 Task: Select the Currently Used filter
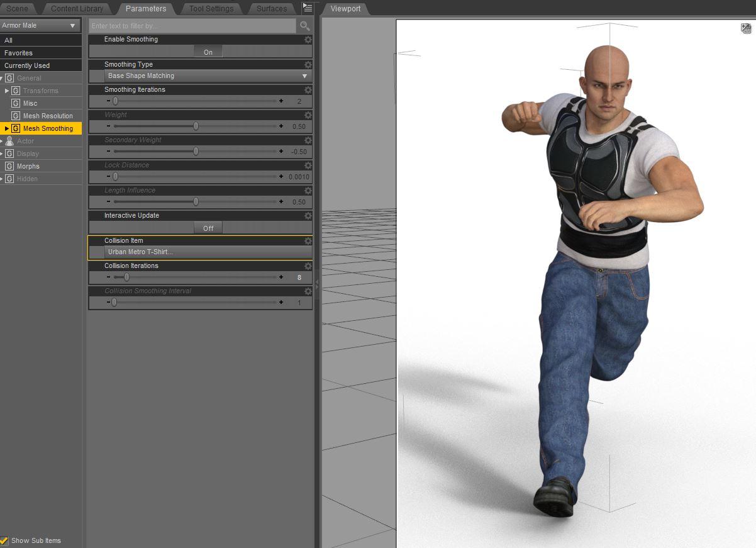pyautogui.click(x=41, y=65)
